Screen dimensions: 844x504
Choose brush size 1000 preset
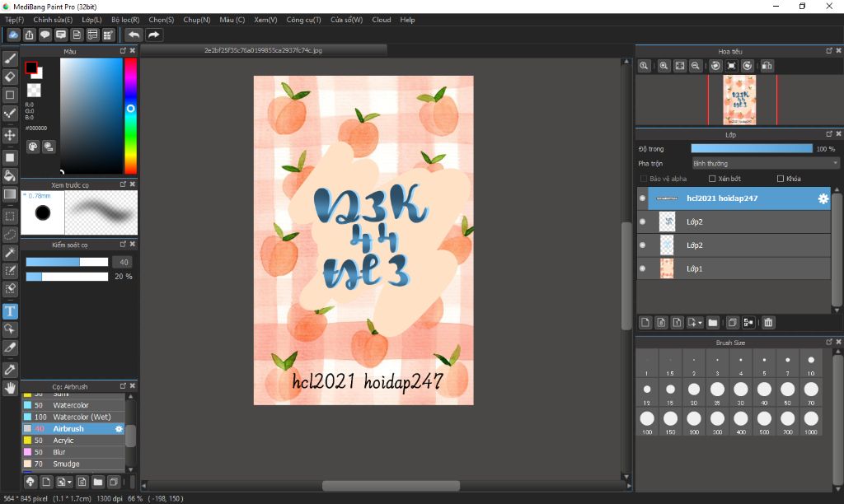point(811,421)
